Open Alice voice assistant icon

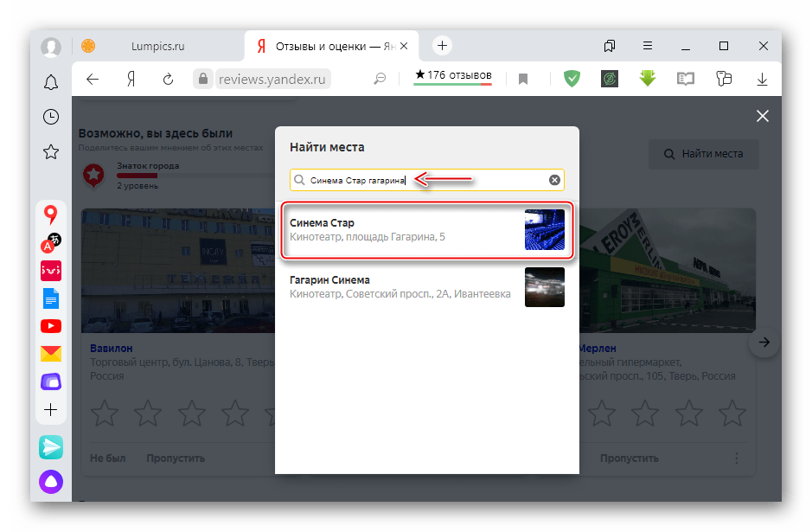[x=51, y=482]
